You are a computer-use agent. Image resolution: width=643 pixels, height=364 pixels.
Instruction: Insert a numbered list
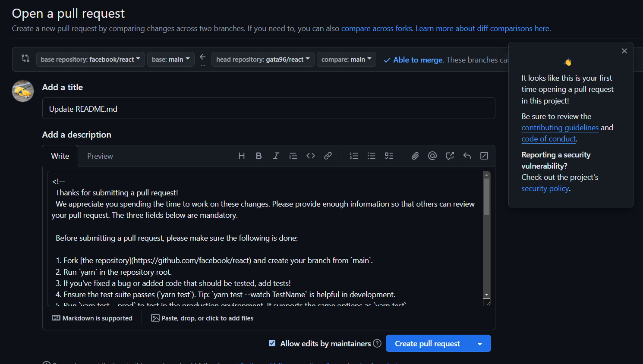[354, 156]
